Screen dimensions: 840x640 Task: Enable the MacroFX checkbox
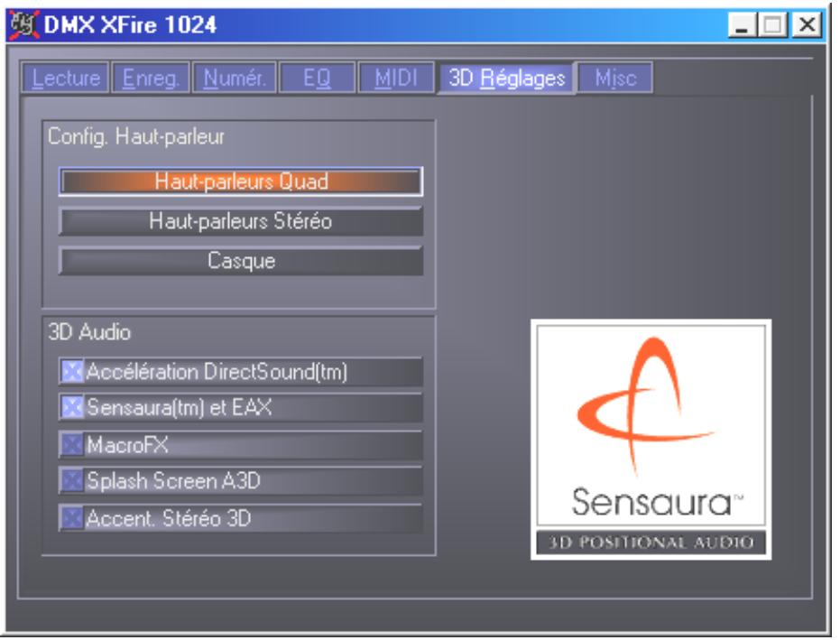pyautogui.click(x=72, y=444)
